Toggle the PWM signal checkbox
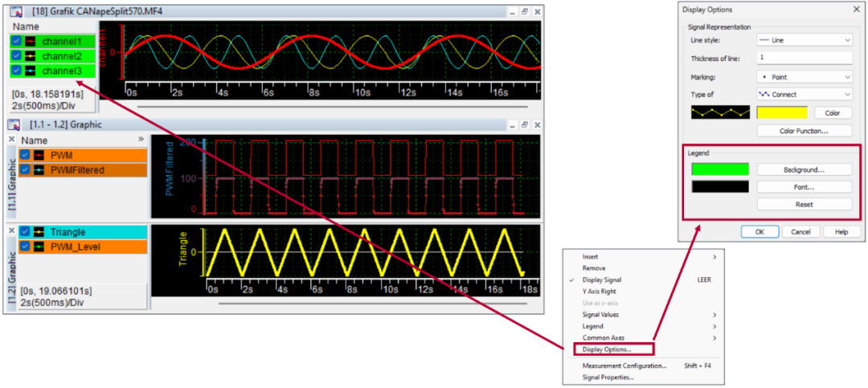Image resolution: width=868 pixels, height=388 pixels. pyautogui.click(x=26, y=155)
